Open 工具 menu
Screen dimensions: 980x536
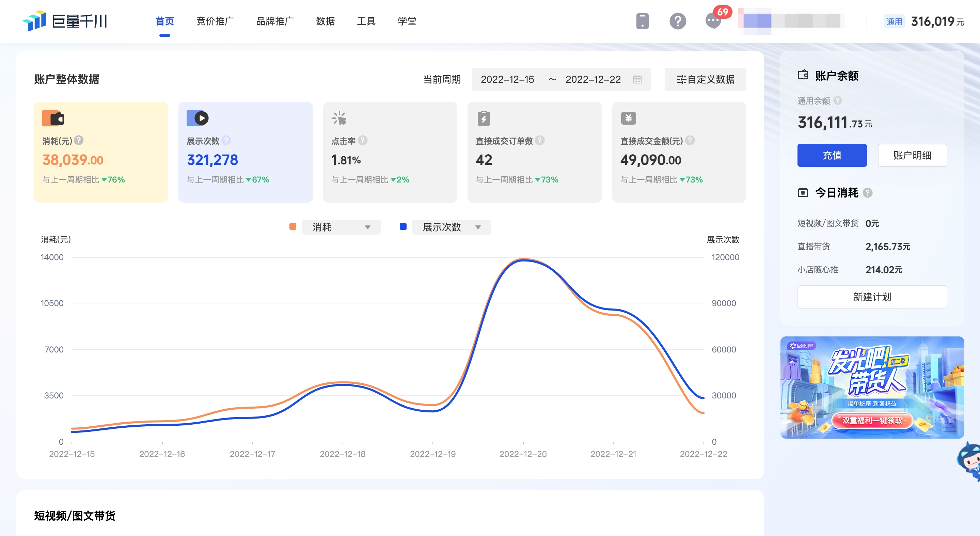366,21
